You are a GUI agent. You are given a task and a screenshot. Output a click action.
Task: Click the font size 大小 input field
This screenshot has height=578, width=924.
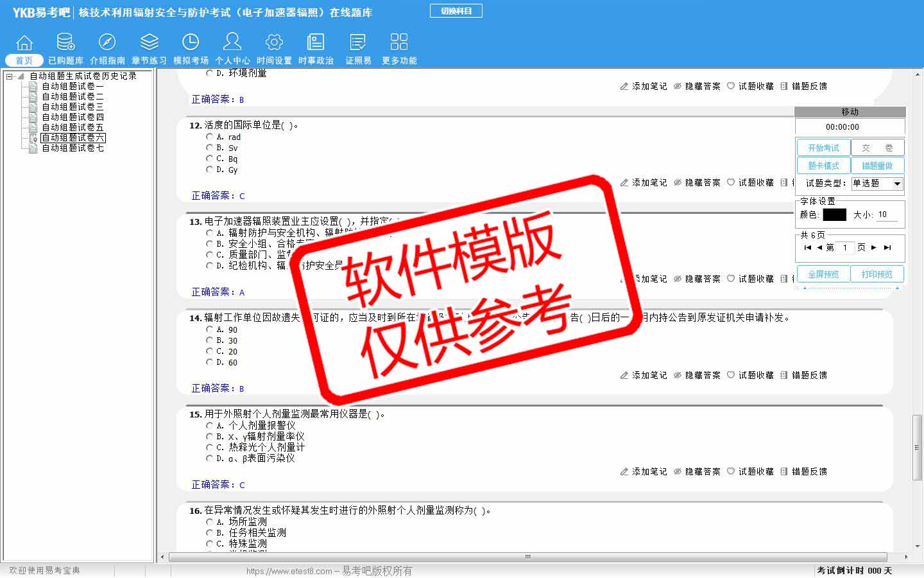(887, 215)
